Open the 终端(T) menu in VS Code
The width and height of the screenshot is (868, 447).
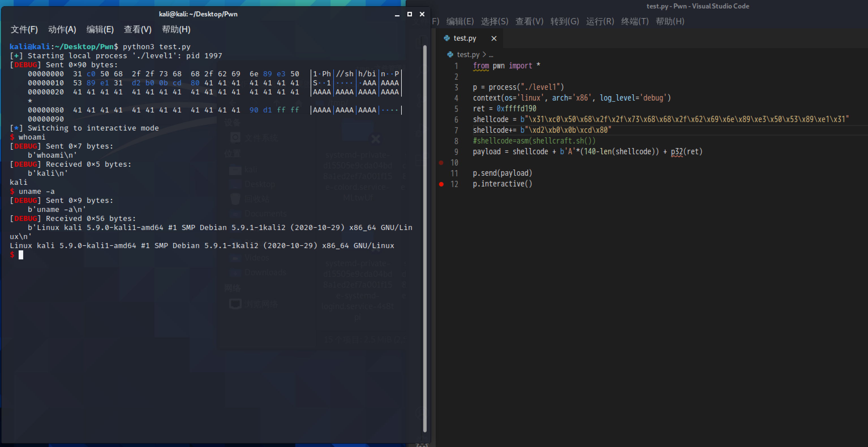[x=635, y=21]
